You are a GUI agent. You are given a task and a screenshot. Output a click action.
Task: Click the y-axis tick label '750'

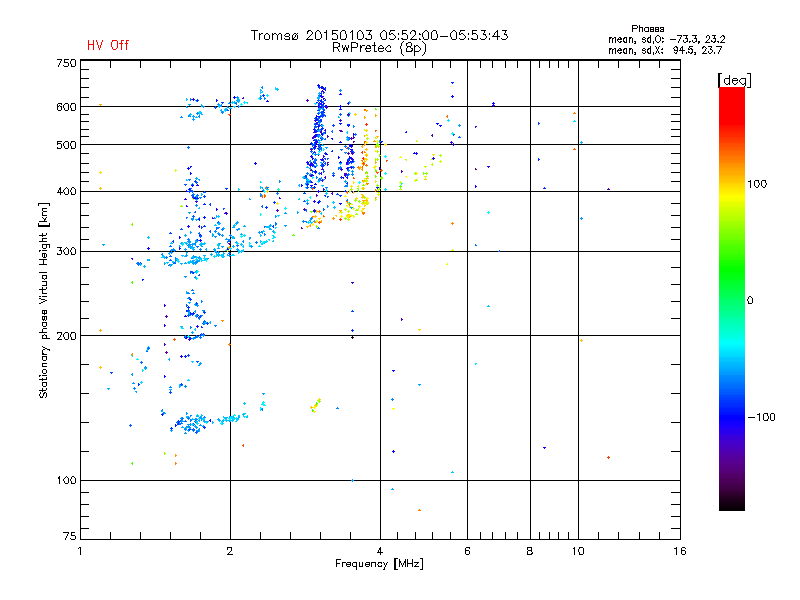click(67, 63)
